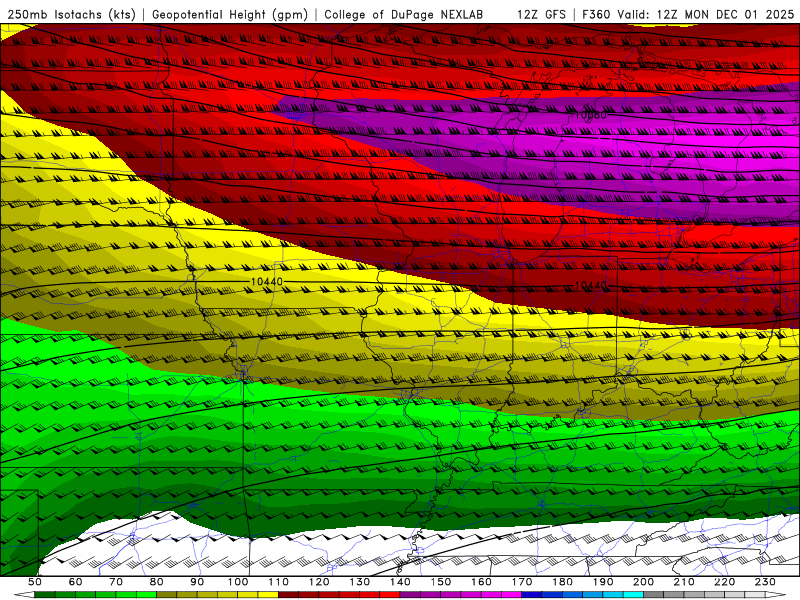Click the right arrow end of the color bar
The image size is (800, 600).
pyautogui.click(x=776, y=595)
